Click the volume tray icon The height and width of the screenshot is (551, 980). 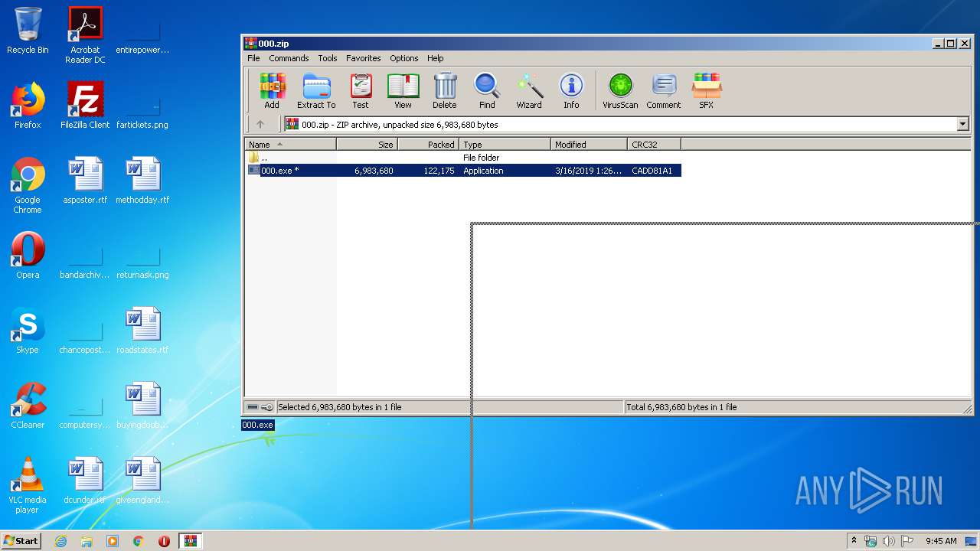pos(889,541)
